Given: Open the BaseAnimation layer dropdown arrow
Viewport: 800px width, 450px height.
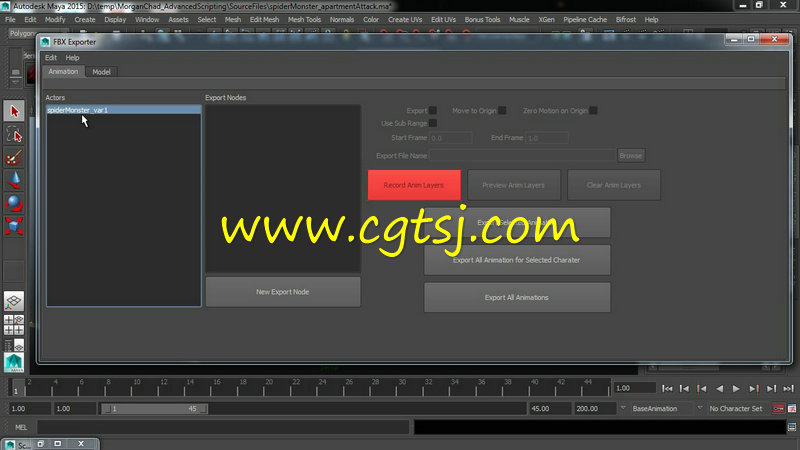Looking at the screenshot, I should [623, 408].
